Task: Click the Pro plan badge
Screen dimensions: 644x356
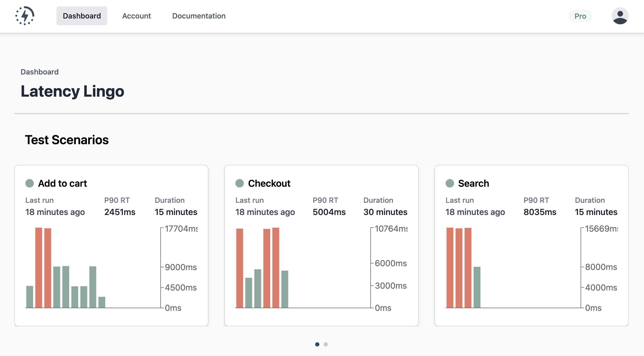Action: click(580, 16)
